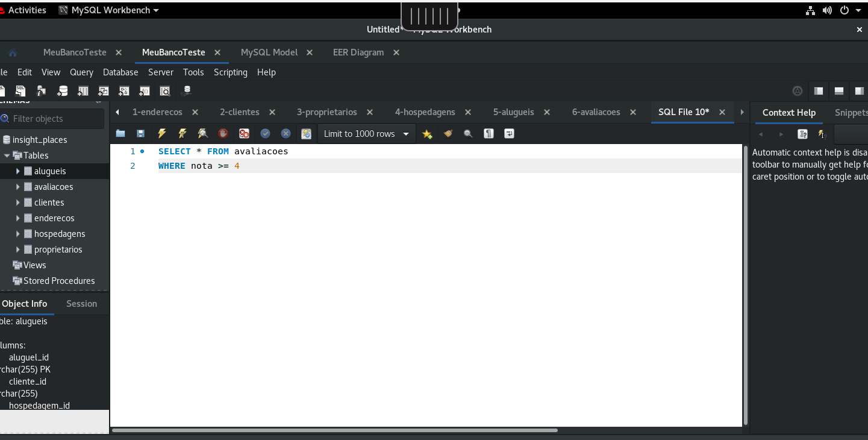
Task: Close the 3-proprietarios tab
Action: pos(370,112)
